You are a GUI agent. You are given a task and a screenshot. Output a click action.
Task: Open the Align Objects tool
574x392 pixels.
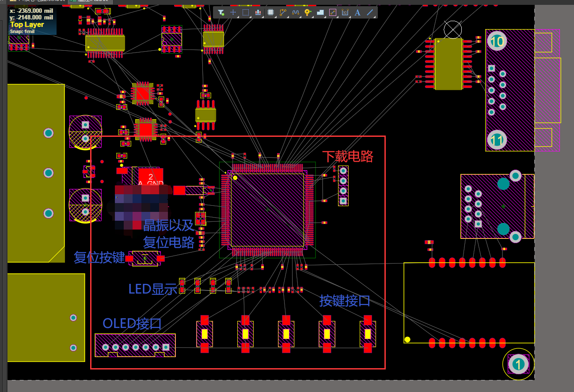tap(258, 13)
